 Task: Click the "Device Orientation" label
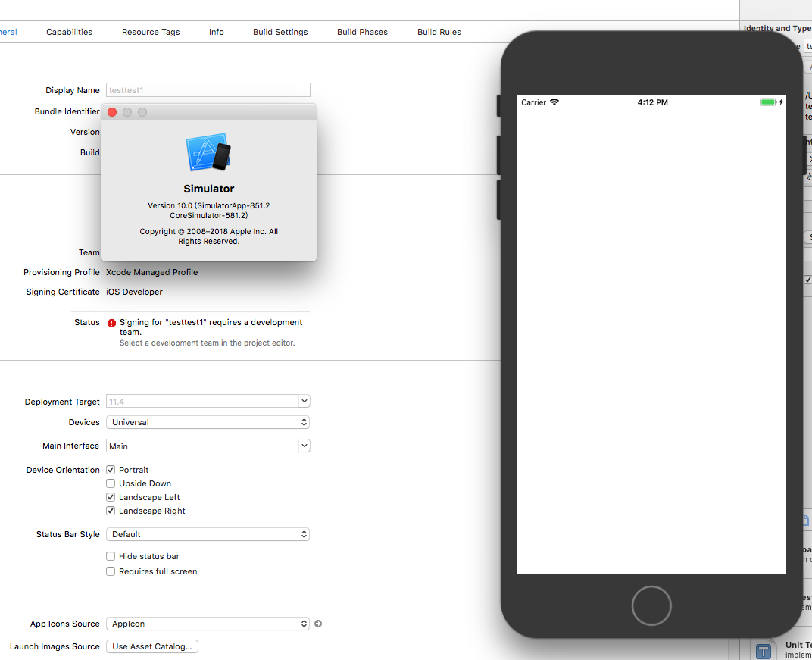point(63,470)
